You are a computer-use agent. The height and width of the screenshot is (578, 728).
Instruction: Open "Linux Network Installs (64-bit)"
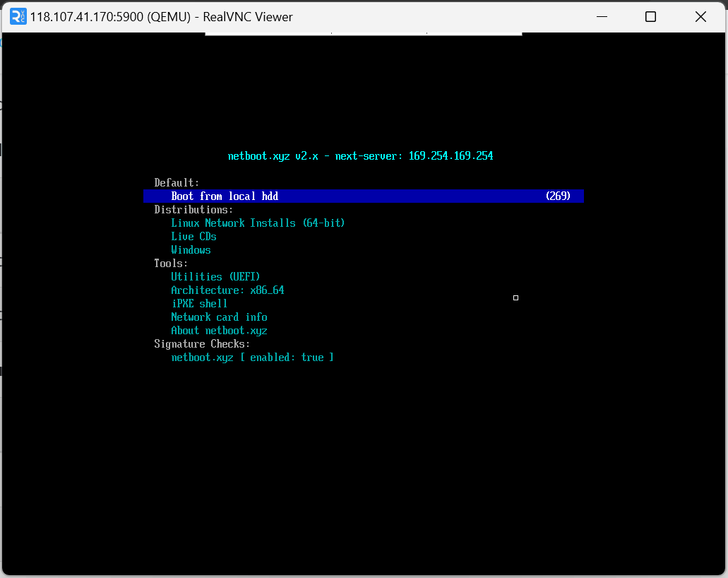258,223
